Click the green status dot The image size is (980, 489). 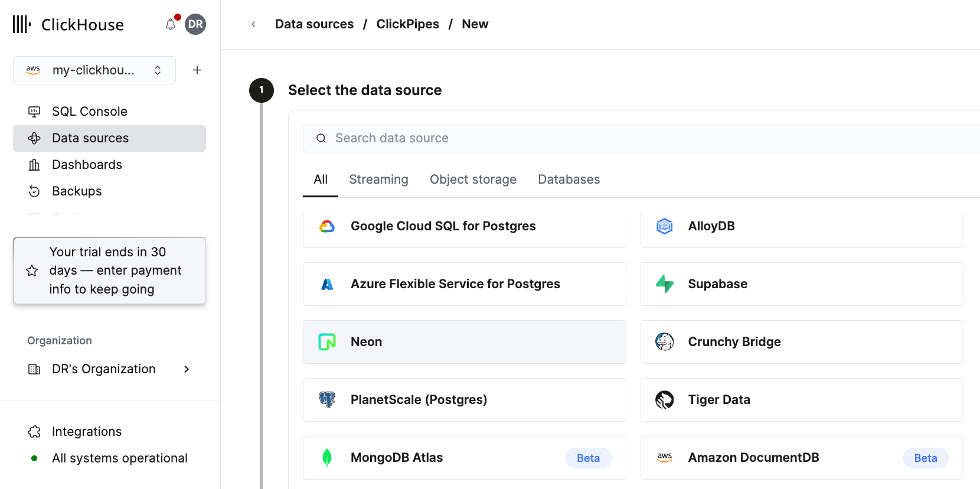pos(34,458)
